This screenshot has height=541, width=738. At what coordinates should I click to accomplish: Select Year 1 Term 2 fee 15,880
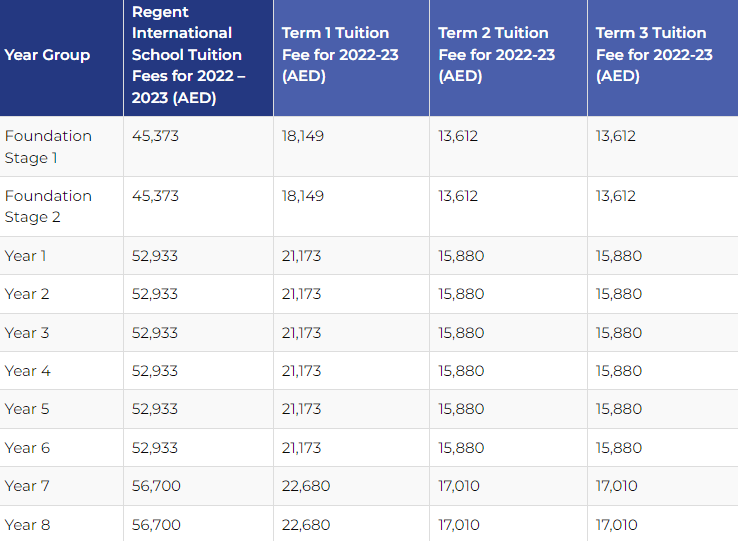[461, 256]
